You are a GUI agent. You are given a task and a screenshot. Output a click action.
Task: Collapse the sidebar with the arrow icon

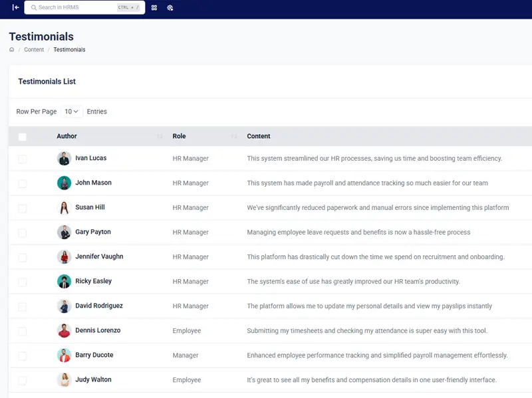click(x=15, y=7)
